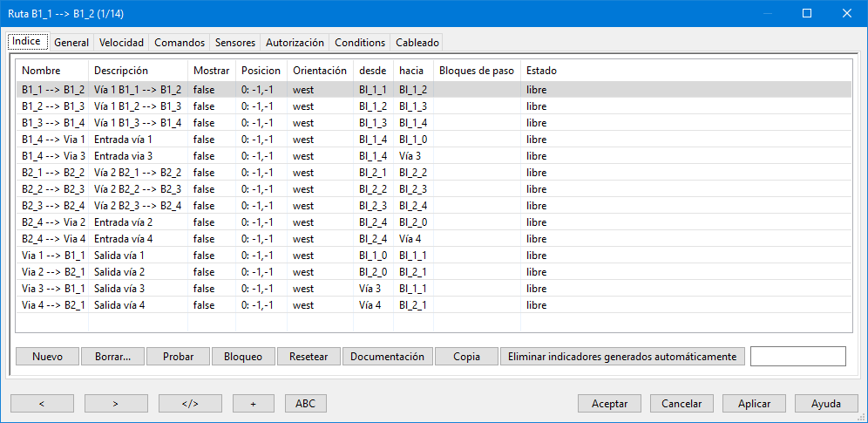Click the Resetear button
This screenshot has height=423, width=868.
click(x=309, y=357)
